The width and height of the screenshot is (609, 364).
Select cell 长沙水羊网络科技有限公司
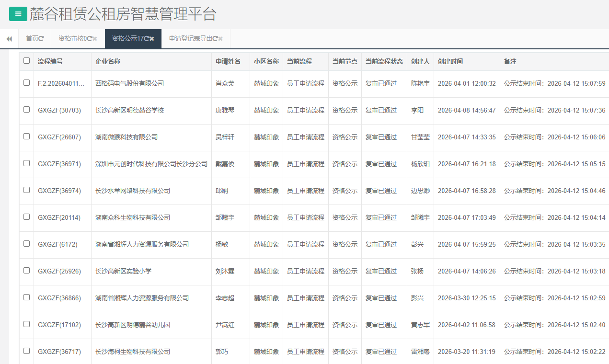click(133, 191)
